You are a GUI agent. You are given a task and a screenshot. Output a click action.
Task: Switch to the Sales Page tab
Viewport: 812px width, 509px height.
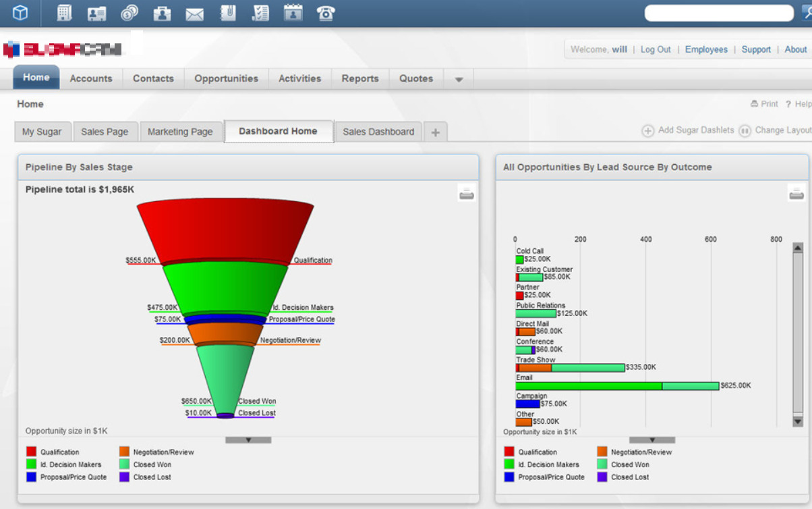click(105, 132)
